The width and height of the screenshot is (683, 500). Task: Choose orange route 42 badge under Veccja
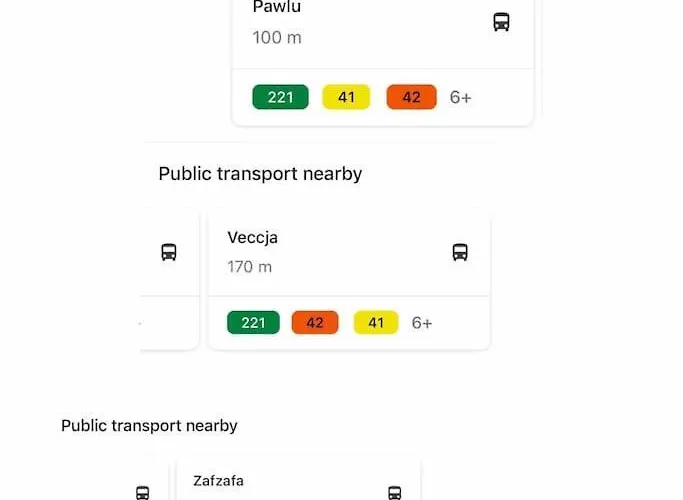315,323
